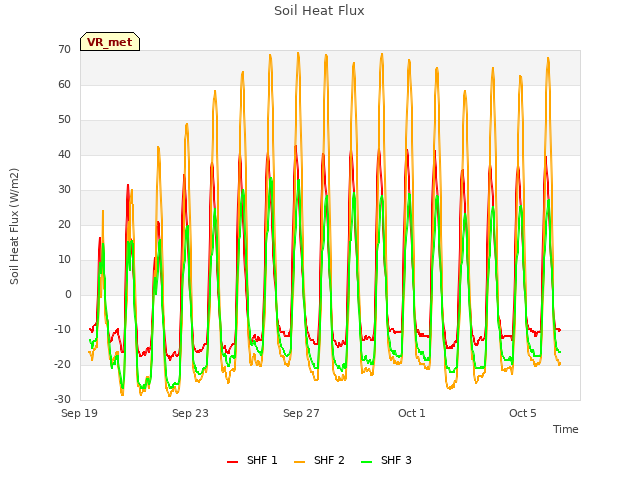Image resolution: width=640 pixels, height=480 pixels.
Task: Click the -10 y-axis tick label
Action: (x=62, y=329)
